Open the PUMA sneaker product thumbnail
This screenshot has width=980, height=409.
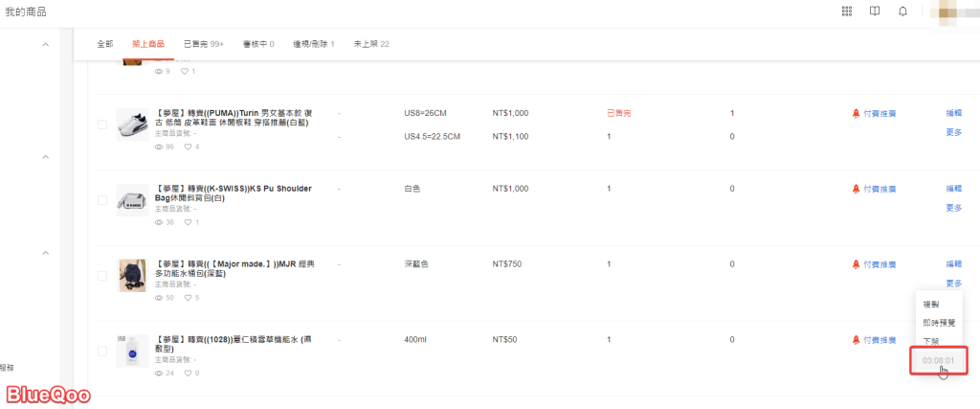point(132,125)
